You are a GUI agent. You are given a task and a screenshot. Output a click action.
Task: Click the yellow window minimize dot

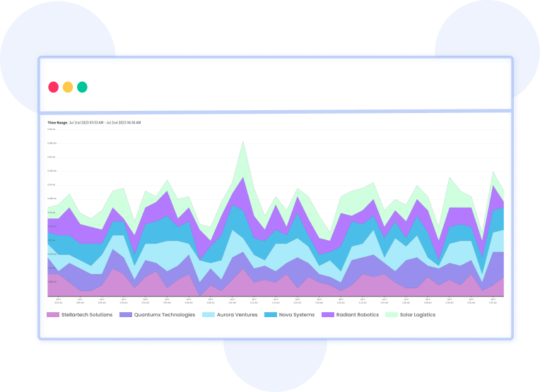click(x=68, y=87)
